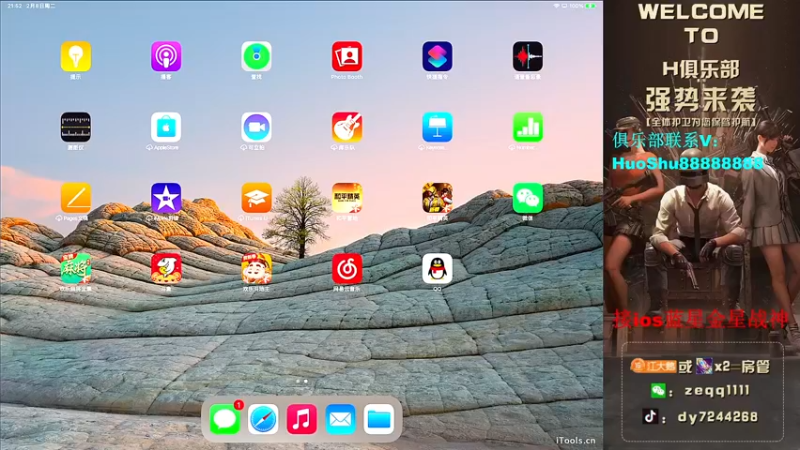The width and height of the screenshot is (800, 450).
Task: Launch the GarageBand guitar app
Action: coord(347,127)
